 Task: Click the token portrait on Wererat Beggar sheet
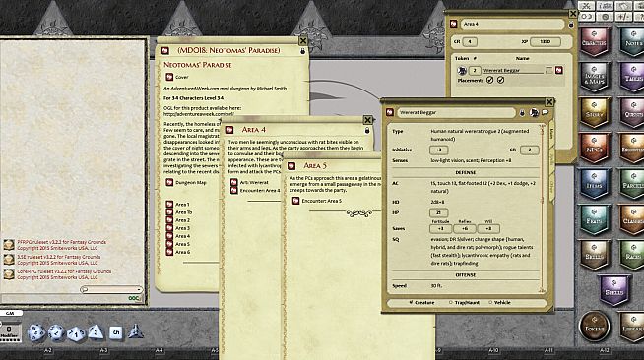534,112
